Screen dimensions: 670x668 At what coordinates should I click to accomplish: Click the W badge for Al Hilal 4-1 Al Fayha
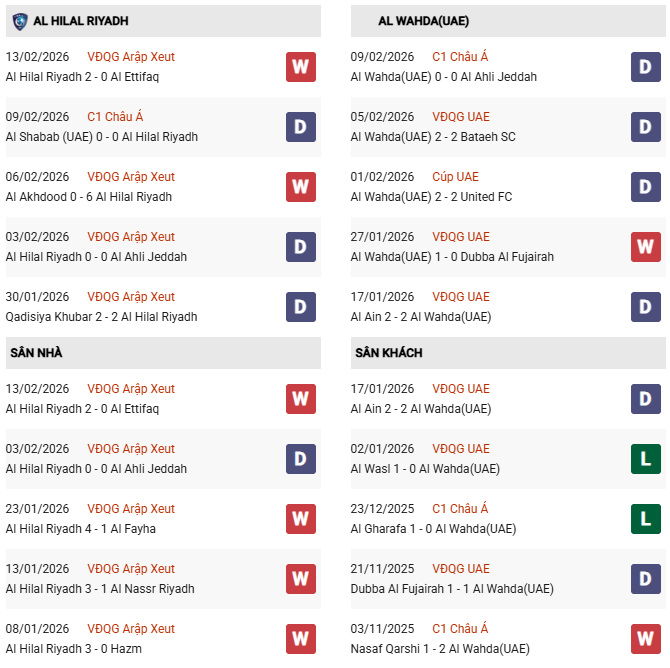pos(301,519)
